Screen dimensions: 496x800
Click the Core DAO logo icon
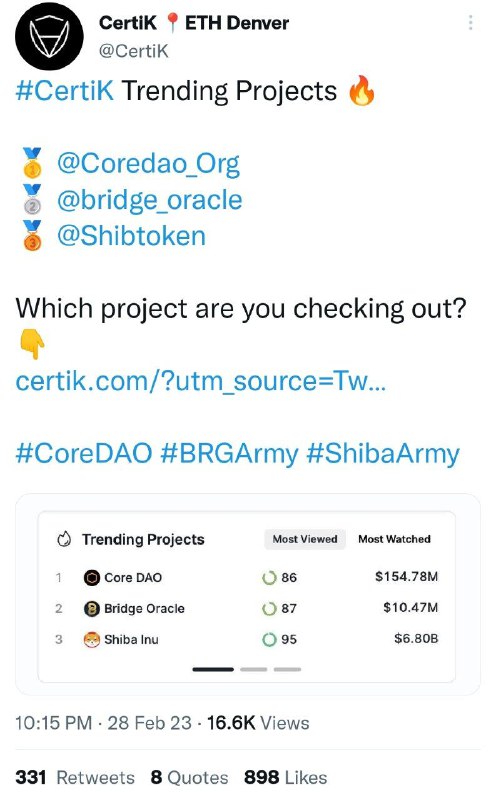(x=91, y=578)
